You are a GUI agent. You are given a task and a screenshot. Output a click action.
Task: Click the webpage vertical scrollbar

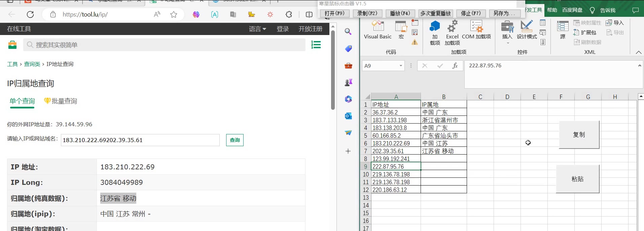pyautogui.click(x=333, y=71)
